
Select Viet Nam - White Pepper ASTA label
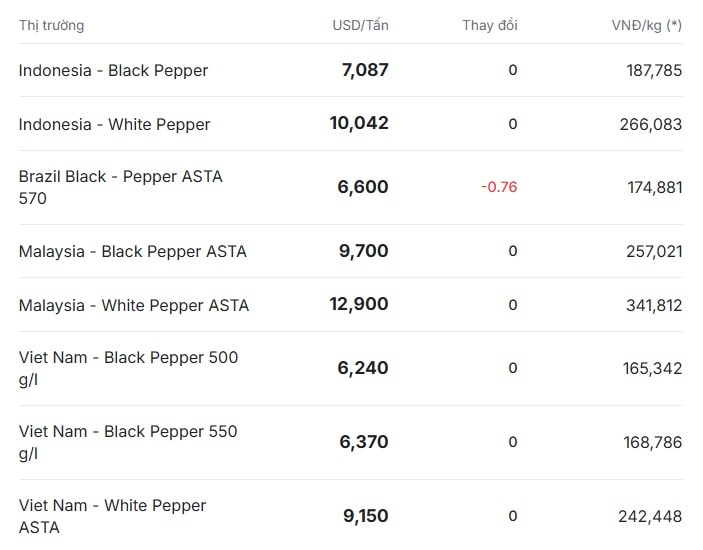pos(113,516)
